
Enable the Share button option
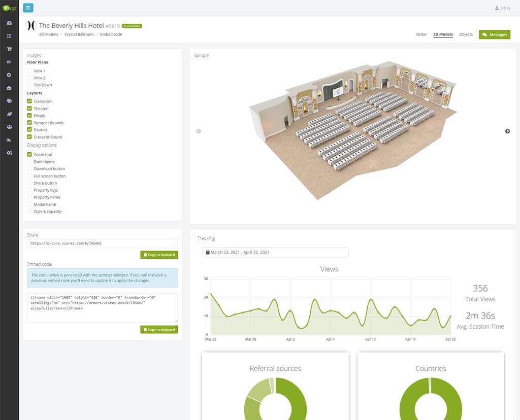coord(29,183)
